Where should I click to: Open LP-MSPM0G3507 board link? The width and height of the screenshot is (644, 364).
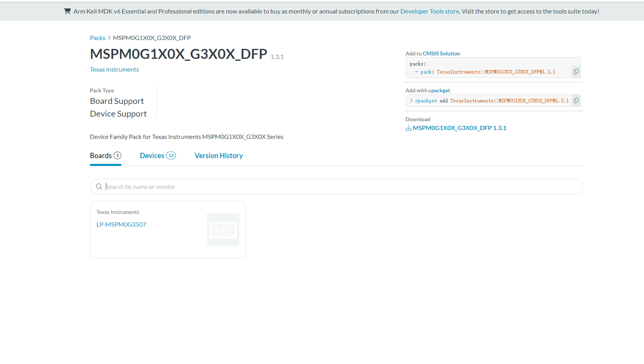[x=121, y=224]
